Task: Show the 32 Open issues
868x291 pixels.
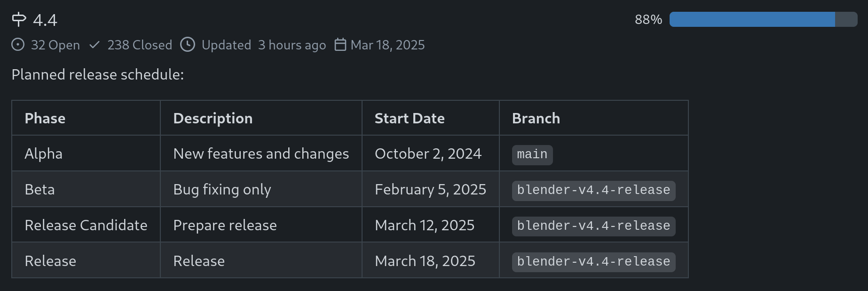Action: (55, 45)
